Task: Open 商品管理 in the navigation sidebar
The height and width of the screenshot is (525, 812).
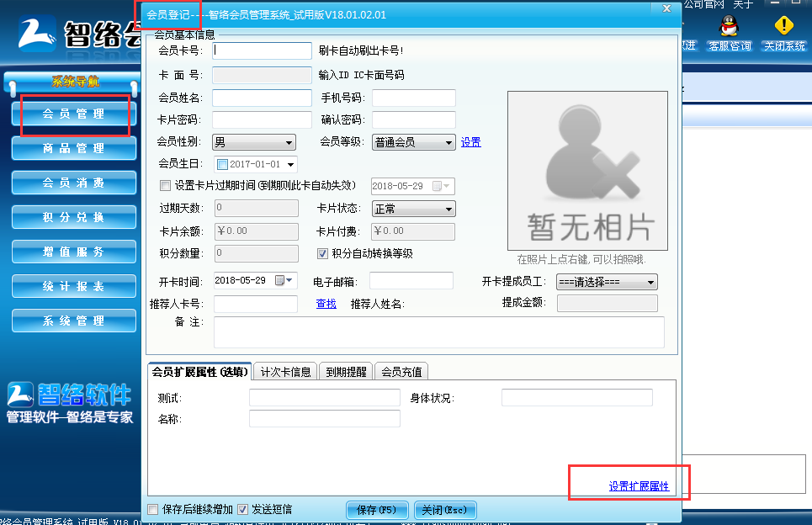Action: (74, 150)
